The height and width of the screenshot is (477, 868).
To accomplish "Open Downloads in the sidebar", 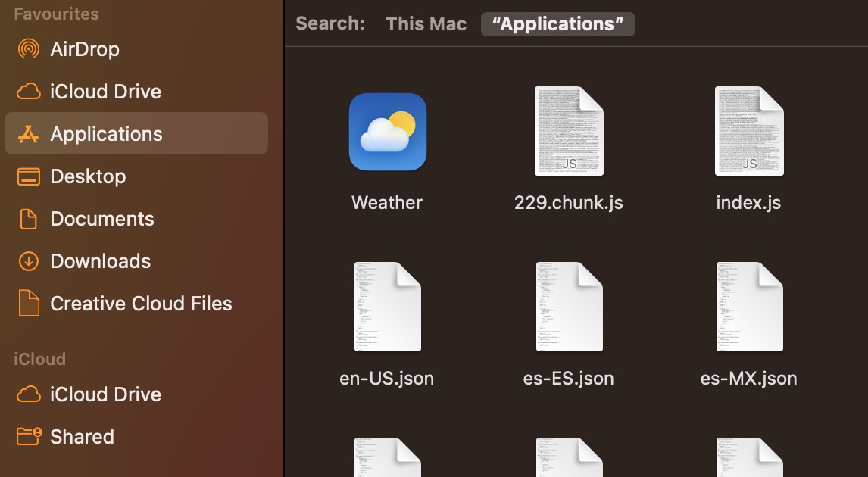I will [100, 261].
